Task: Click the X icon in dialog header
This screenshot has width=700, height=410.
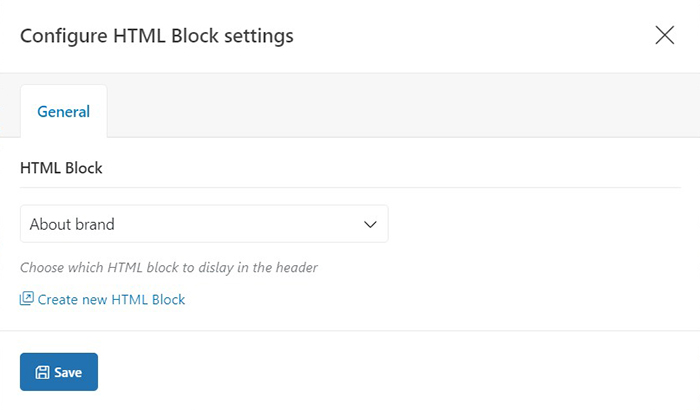Action: [664, 36]
